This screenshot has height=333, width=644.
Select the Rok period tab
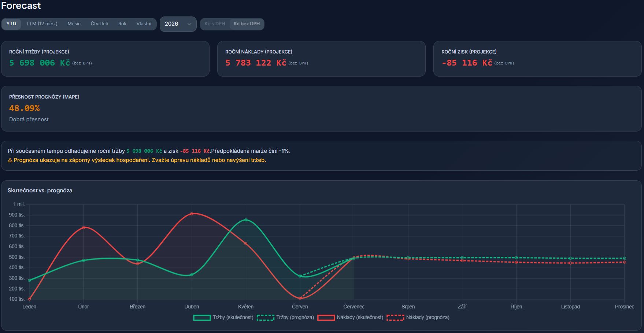tap(122, 24)
